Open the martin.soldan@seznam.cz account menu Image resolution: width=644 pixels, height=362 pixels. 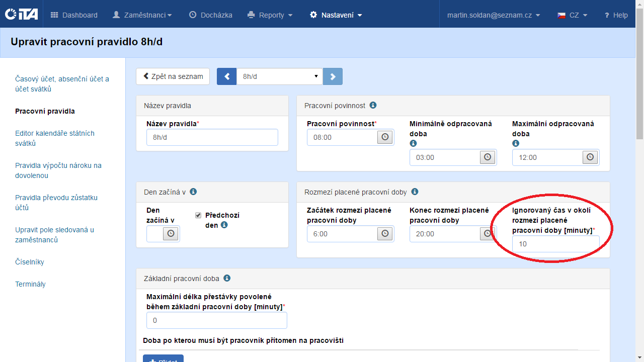click(x=494, y=15)
